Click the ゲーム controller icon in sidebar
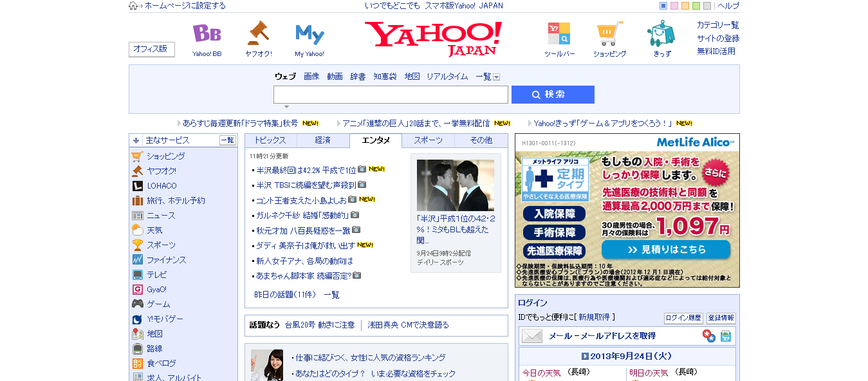This screenshot has width=868, height=381. [137, 304]
